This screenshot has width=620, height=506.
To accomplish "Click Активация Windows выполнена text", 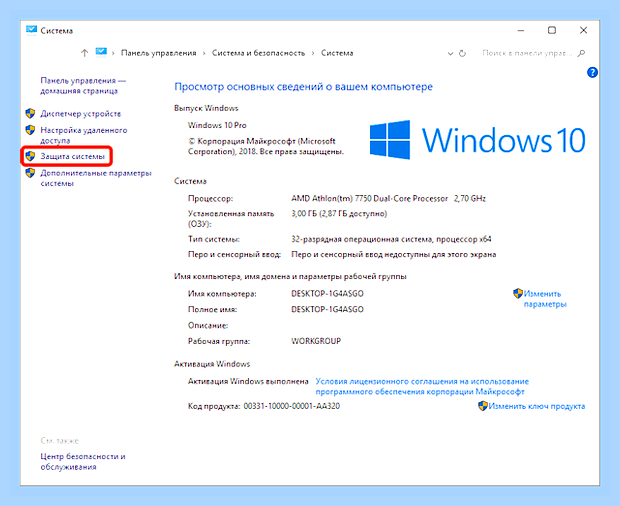I will pyautogui.click(x=248, y=381).
